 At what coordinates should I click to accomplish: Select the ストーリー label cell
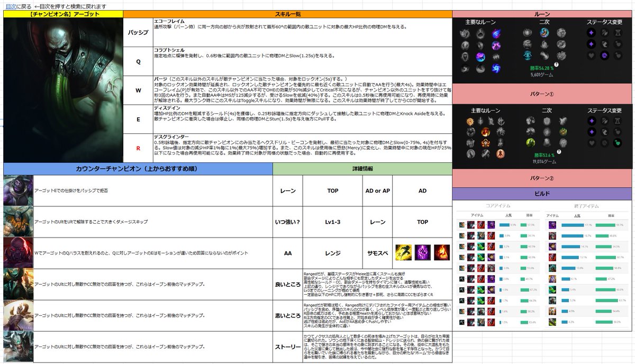[x=288, y=348]
